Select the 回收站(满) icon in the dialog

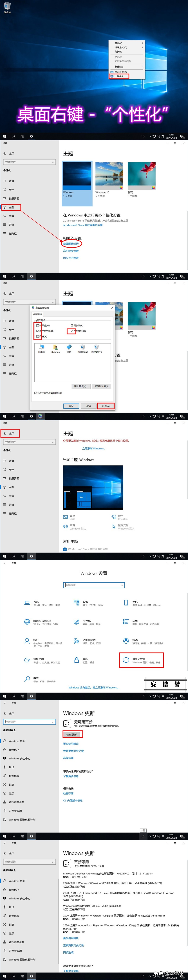[x=83, y=349]
